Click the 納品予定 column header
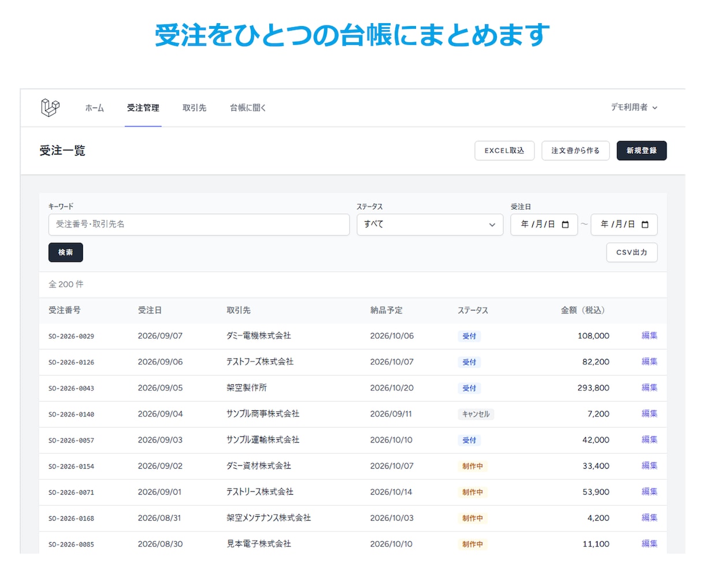This screenshot has height=588, width=705. point(387,310)
